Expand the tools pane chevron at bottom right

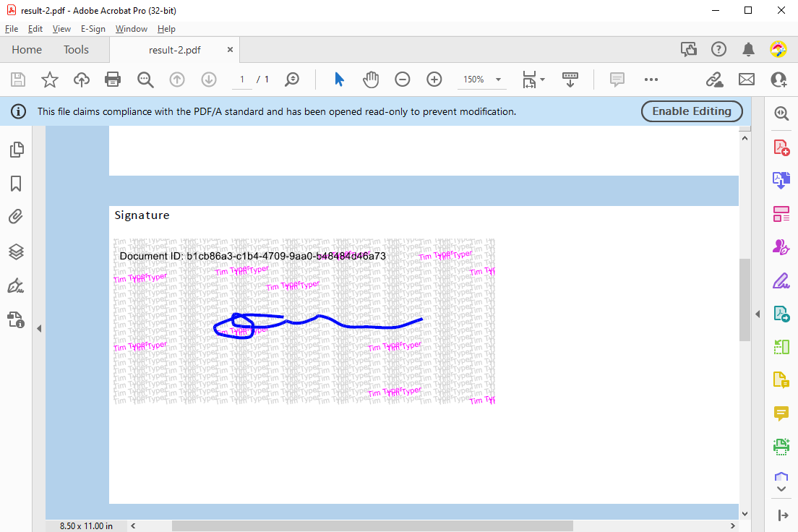coord(781,488)
